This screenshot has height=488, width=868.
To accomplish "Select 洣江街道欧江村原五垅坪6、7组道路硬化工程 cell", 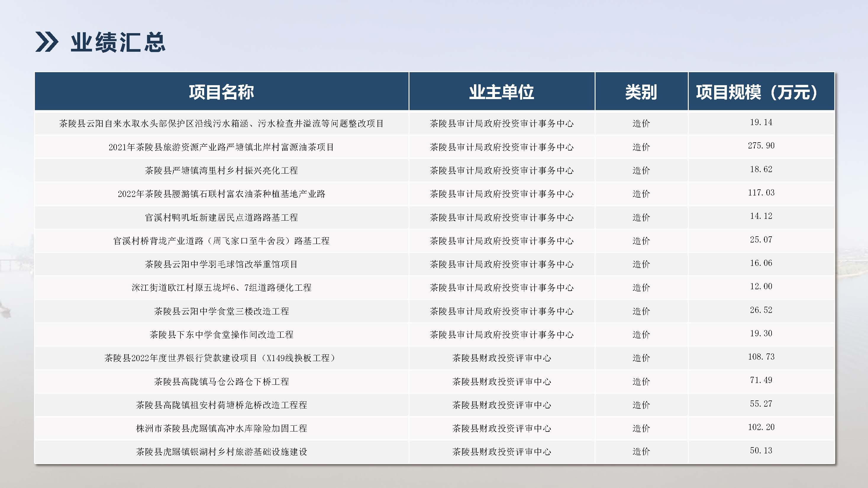I will 221,287.
